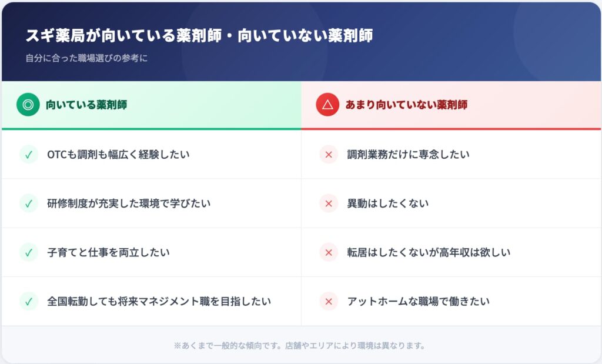Click checkmark icon beside 全国転勤しても将来マネジメント職
602x364 pixels.
28,302
